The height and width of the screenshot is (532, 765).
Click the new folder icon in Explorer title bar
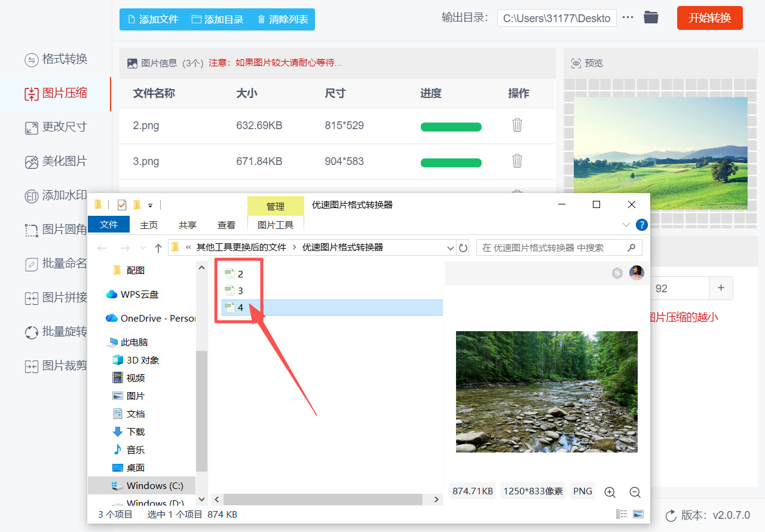137,205
